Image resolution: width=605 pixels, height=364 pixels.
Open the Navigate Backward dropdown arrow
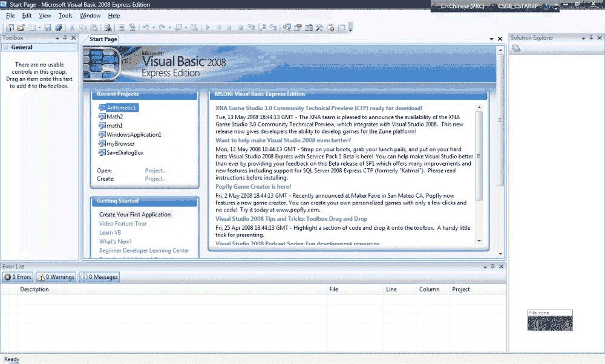[186, 28]
